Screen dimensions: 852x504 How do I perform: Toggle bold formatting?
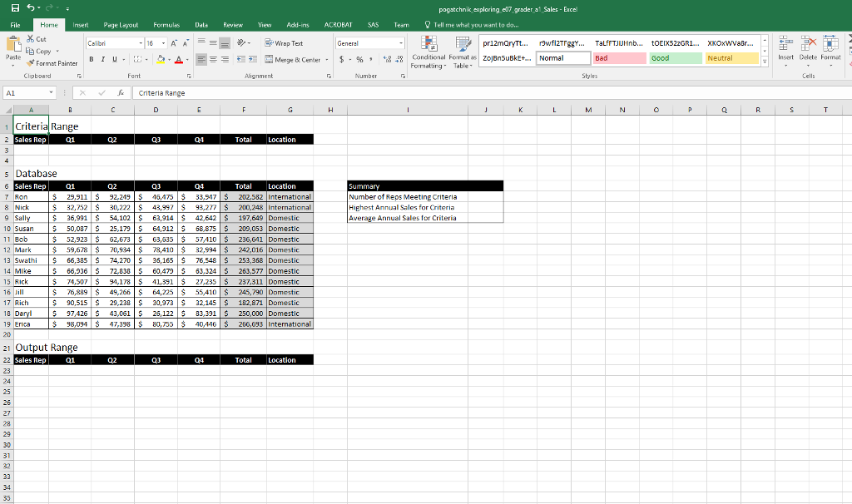90,60
